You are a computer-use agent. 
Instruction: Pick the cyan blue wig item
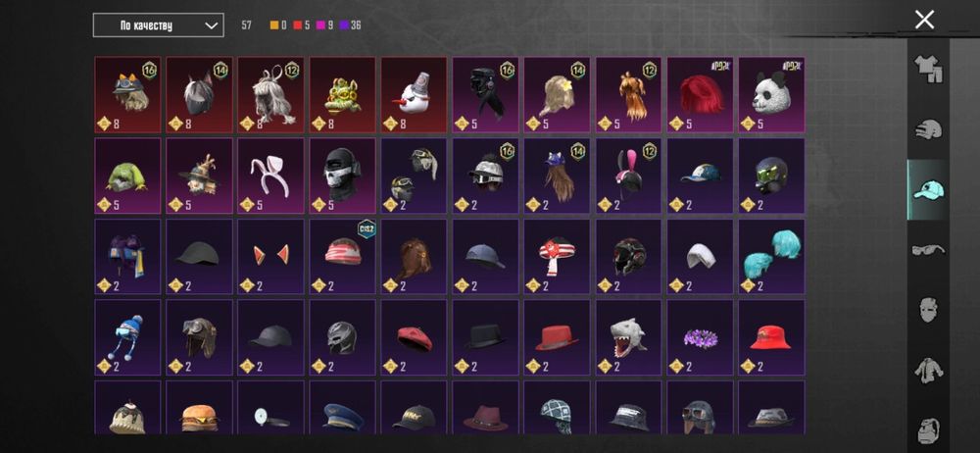coord(771,257)
